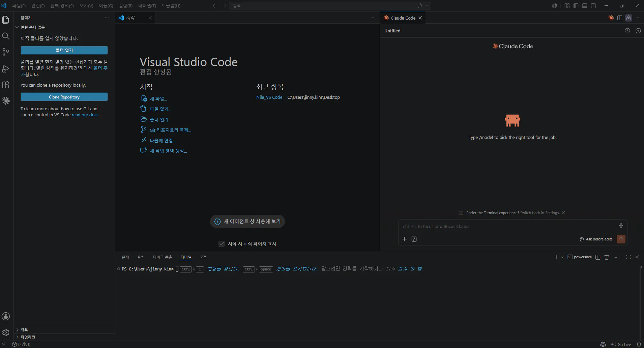The height and width of the screenshot is (348, 644).
Task: Toggle 'Show welcome page on startup' checkbox
Action: (222, 243)
